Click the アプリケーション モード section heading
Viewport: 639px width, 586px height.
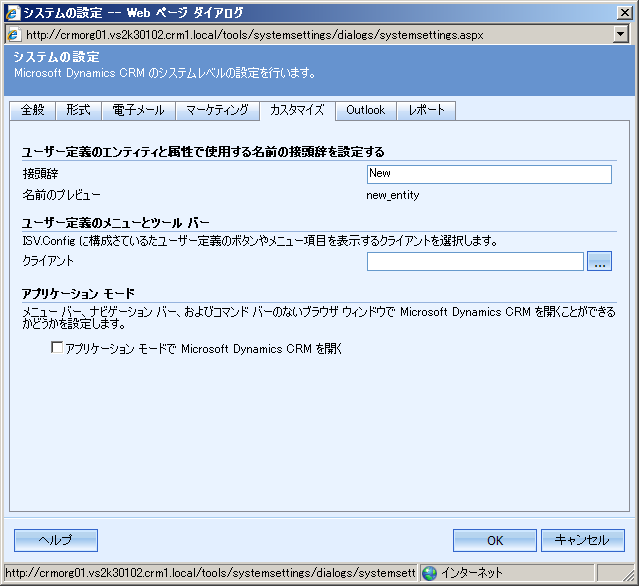coord(78,294)
